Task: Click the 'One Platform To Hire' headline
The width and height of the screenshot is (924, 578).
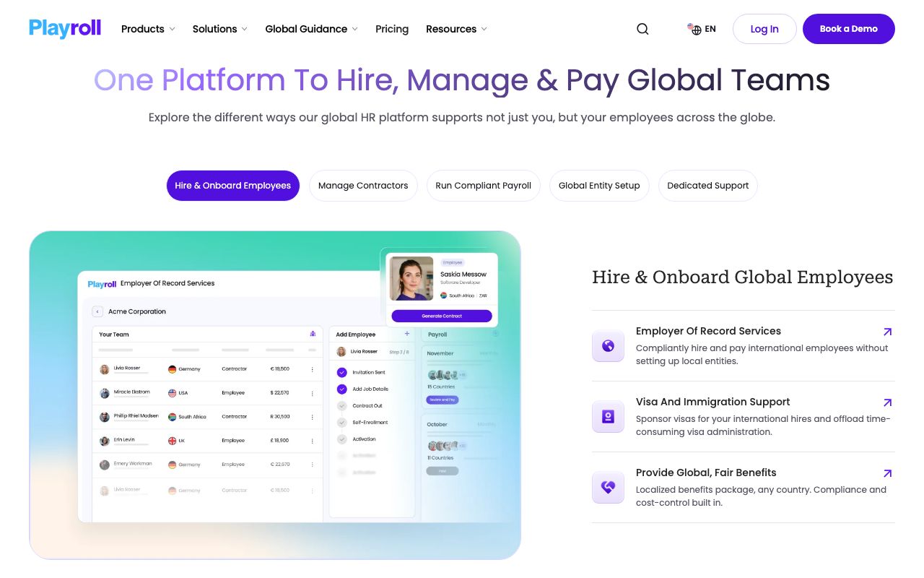Action: click(462, 79)
